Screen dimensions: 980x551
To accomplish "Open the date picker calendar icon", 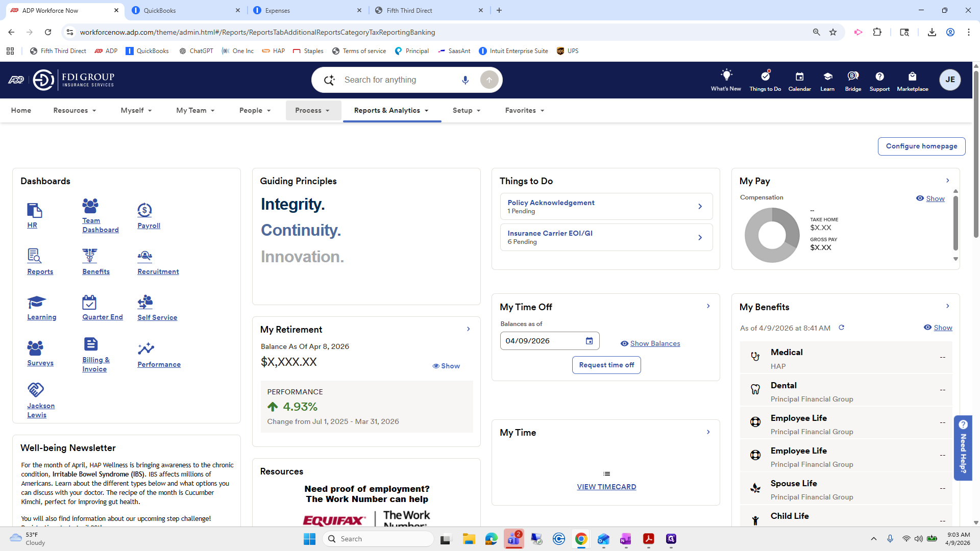I will click(x=589, y=341).
